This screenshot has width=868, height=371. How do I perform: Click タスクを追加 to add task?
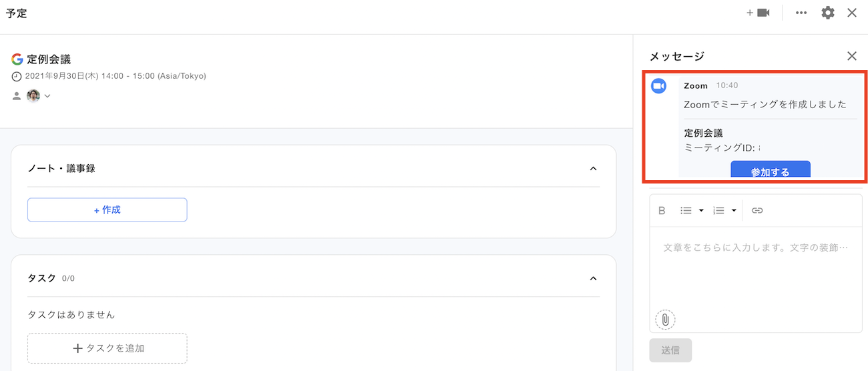pyautogui.click(x=107, y=348)
